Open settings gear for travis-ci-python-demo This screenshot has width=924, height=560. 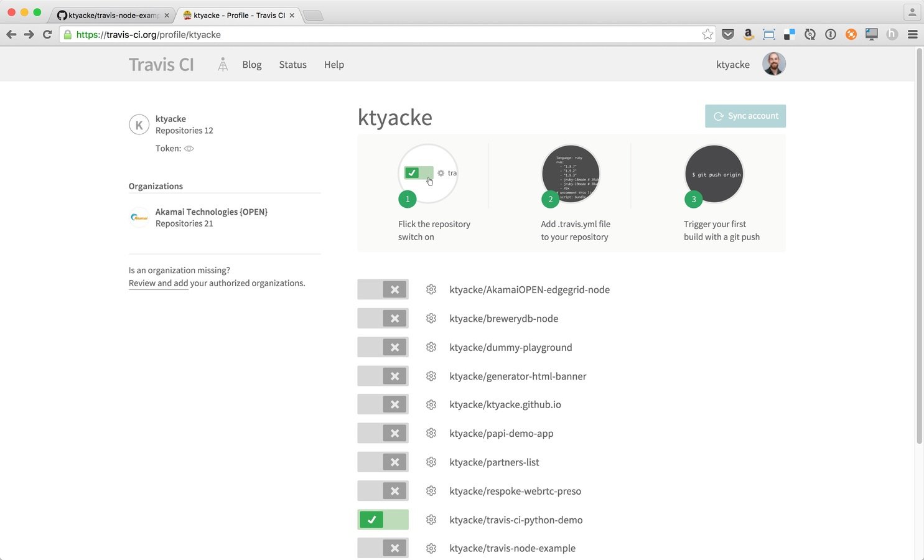coord(431,520)
